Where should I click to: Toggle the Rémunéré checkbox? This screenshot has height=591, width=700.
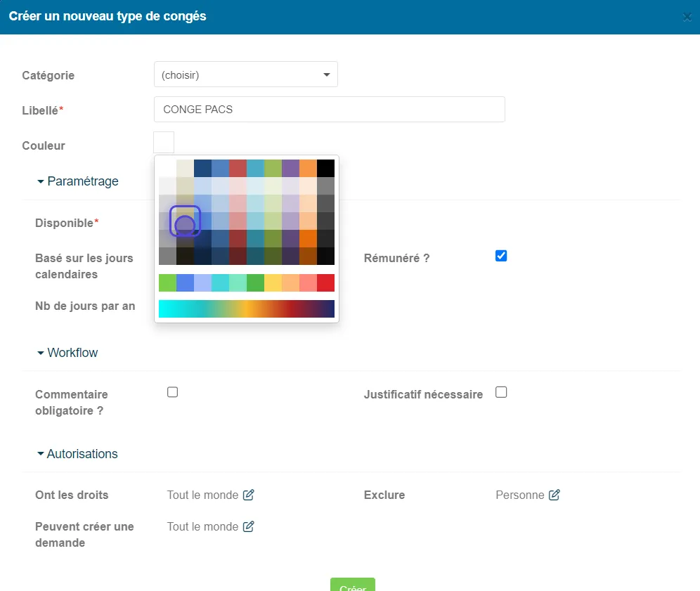501,256
